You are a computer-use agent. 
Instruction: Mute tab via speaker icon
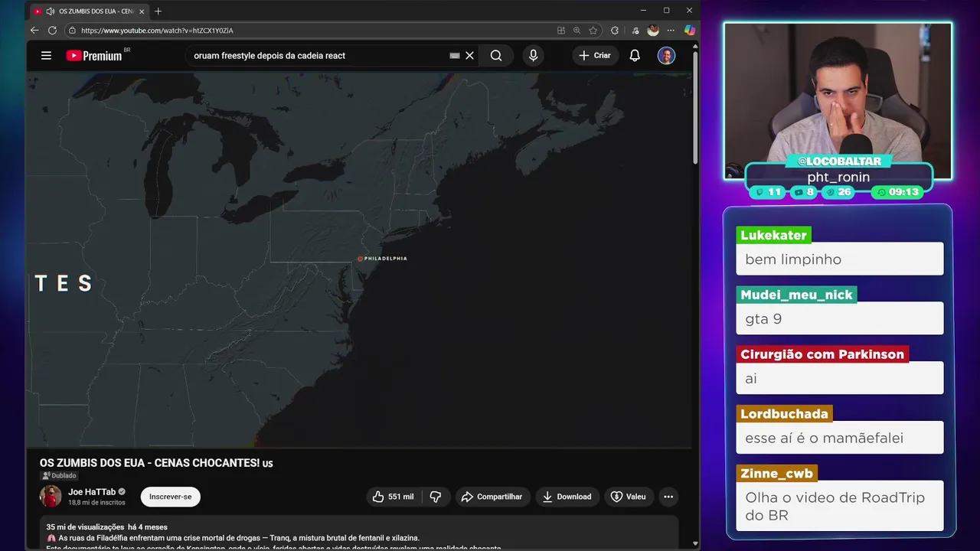[51, 11]
